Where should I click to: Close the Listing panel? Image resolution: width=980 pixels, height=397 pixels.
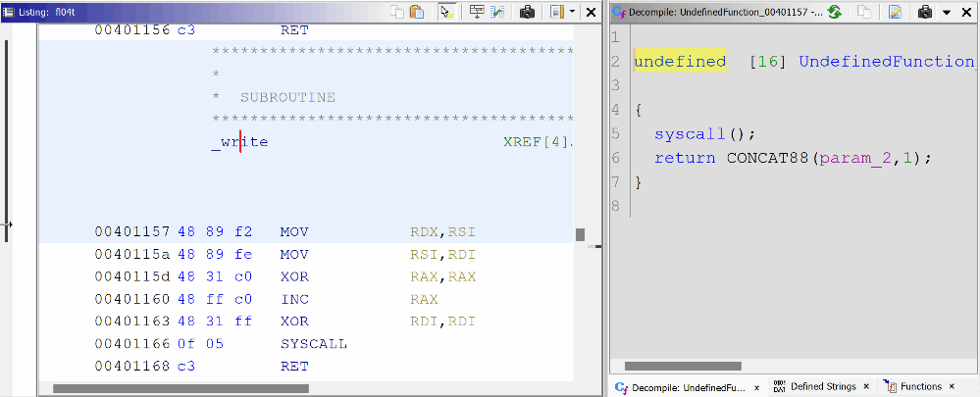coord(591,11)
